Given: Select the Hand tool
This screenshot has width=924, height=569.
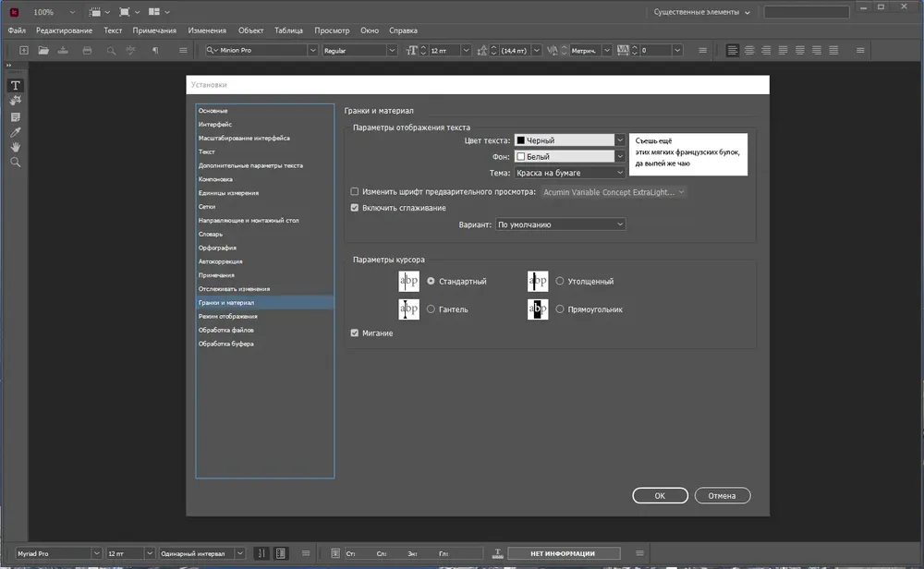Looking at the screenshot, I should point(16,147).
